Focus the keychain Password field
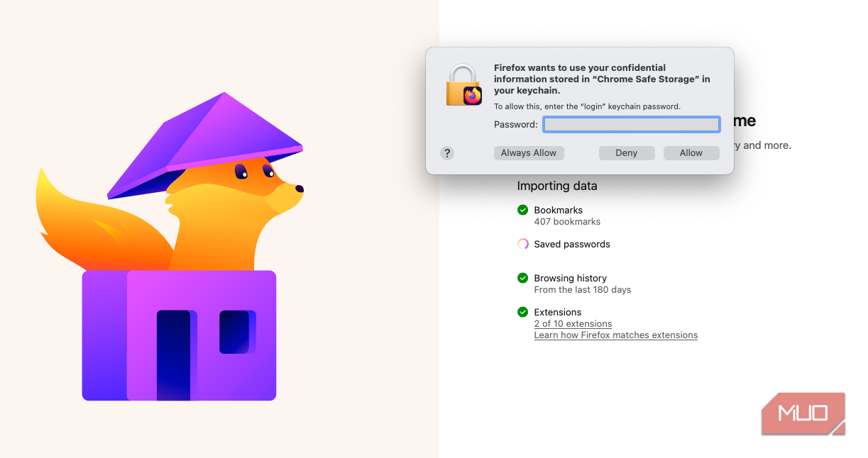Image resolution: width=868 pixels, height=458 pixels. click(632, 125)
